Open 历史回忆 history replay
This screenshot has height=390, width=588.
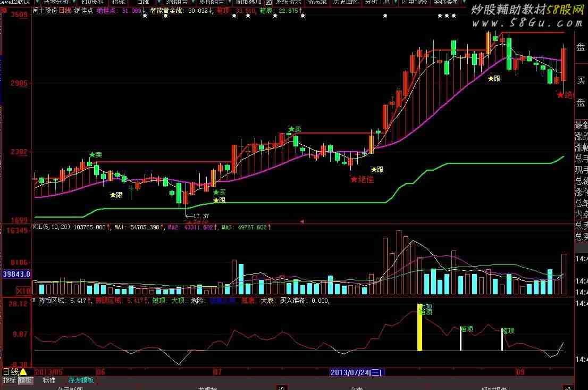[346, 2]
